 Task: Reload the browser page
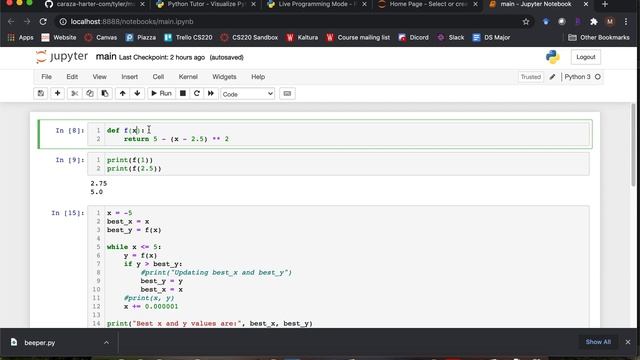tap(43, 22)
